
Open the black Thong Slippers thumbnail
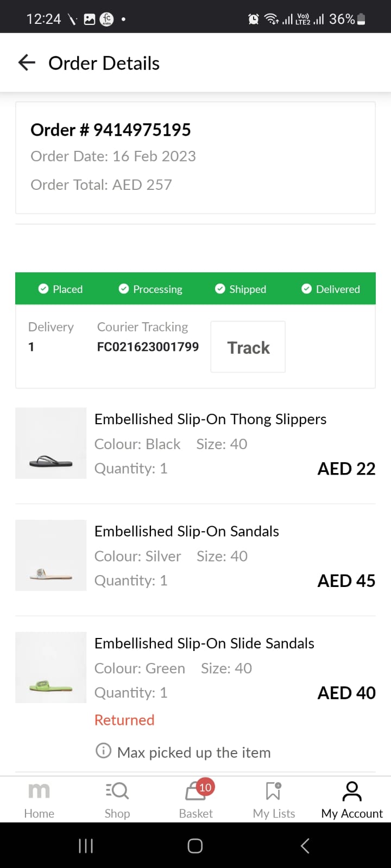click(x=51, y=443)
